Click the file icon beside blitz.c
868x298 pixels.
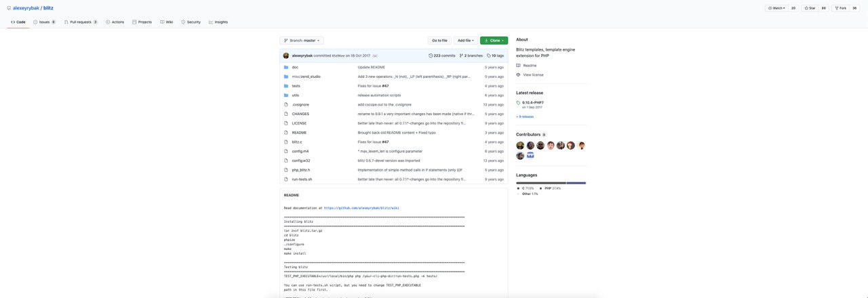coord(286,142)
